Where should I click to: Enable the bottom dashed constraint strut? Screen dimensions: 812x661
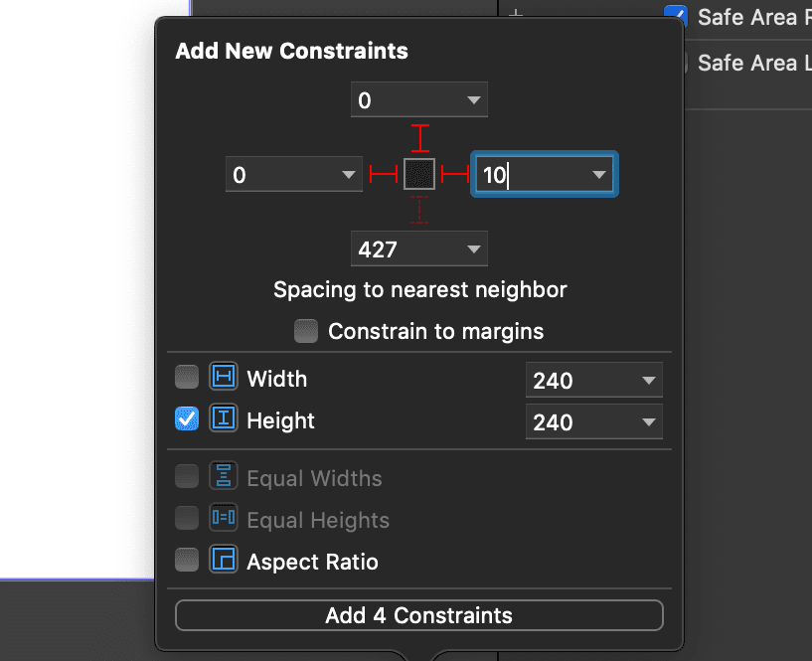click(x=419, y=211)
